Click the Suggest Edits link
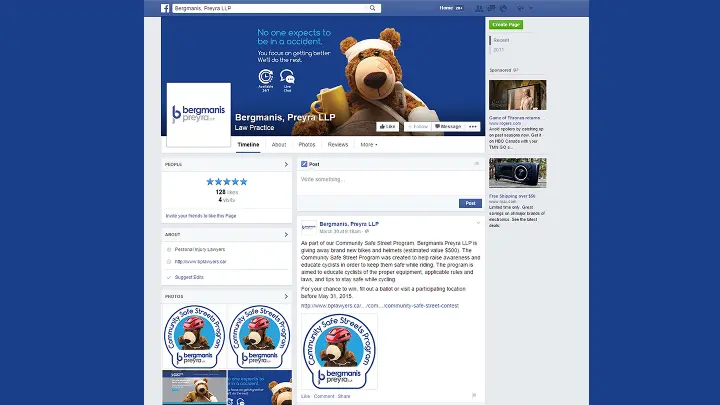Image resolution: width=720 pixels, height=405 pixels. point(189,277)
